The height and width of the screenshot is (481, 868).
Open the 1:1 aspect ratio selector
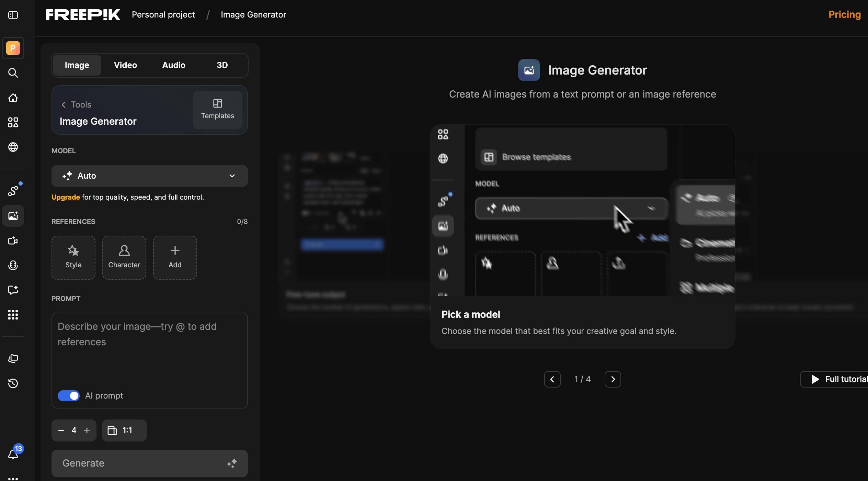[x=124, y=430]
